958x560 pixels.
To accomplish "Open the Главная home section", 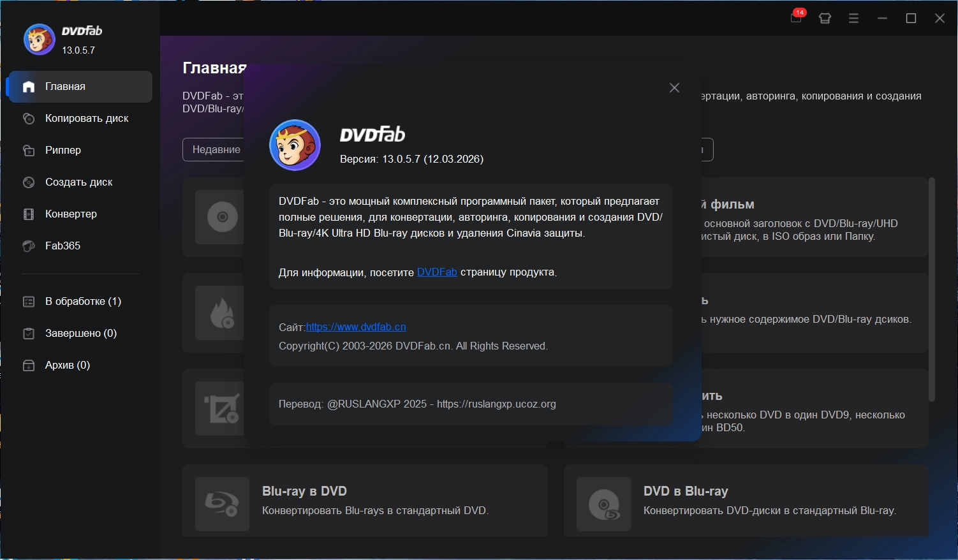I will (x=80, y=87).
